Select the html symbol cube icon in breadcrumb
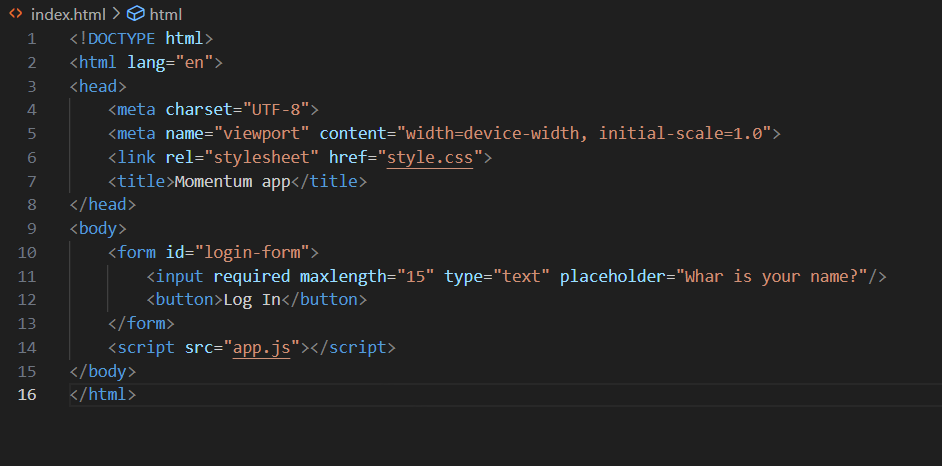The image size is (942, 466). [136, 13]
